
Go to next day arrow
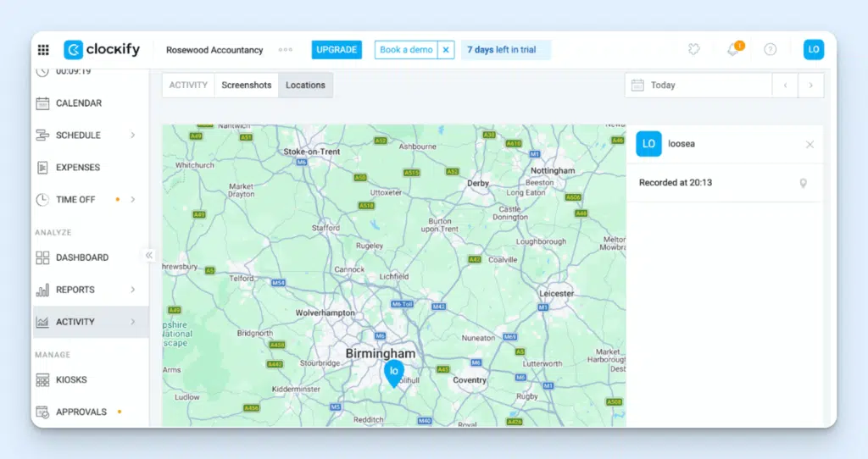click(811, 86)
